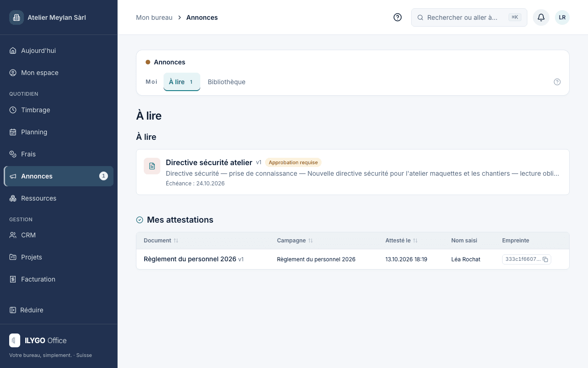This screenshot has width=588, height=368.
Task: Open Mon espace in sidebar
Action: [x=59, y=73]
